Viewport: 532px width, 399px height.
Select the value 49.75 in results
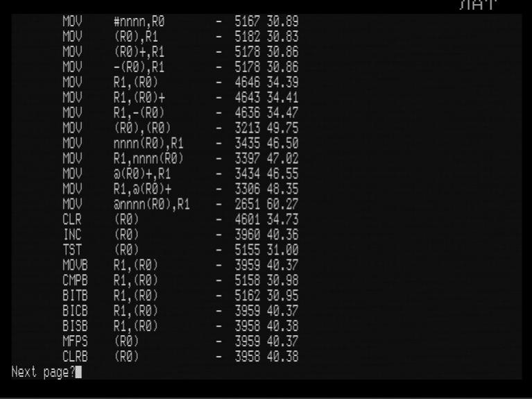tap(282, 128)
